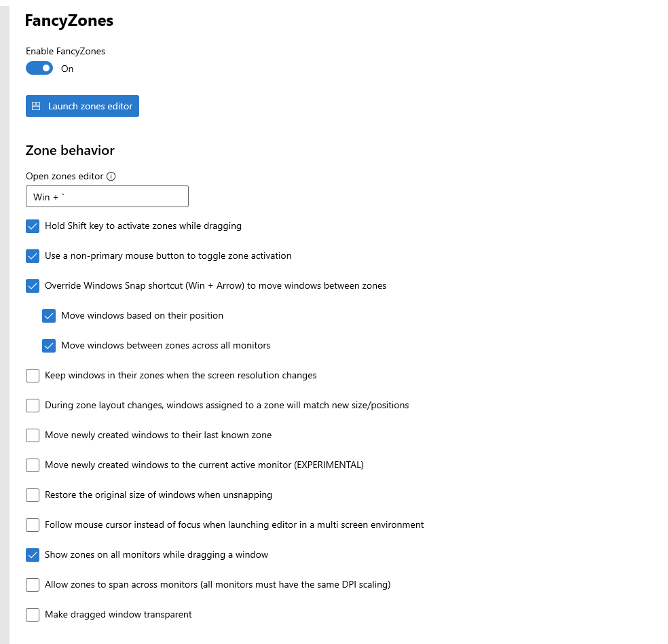
Task: Enable moving new windows to last known zone
Action: pos(32,435)
